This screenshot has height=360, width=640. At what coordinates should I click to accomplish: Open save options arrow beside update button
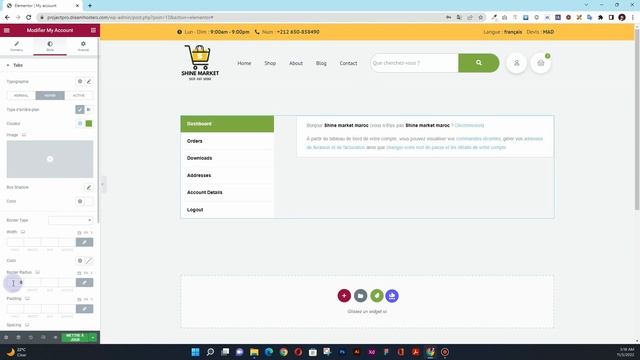[x=93, y=338]
